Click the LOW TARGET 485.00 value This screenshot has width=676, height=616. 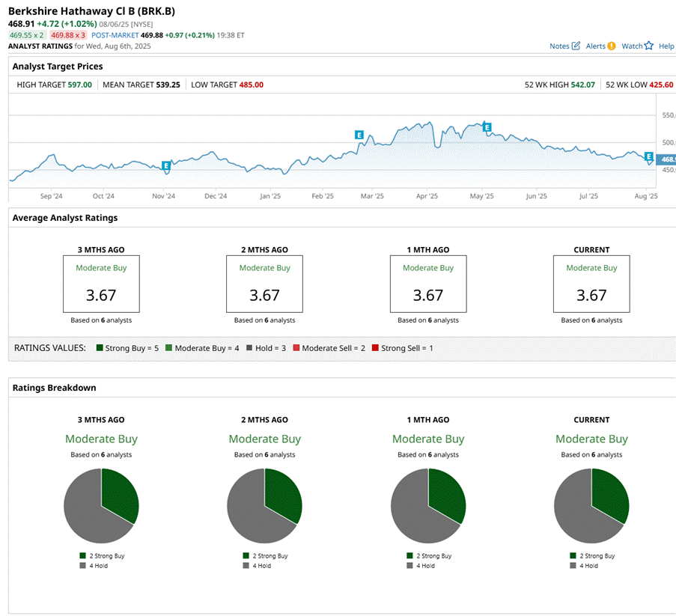(252, 85)
